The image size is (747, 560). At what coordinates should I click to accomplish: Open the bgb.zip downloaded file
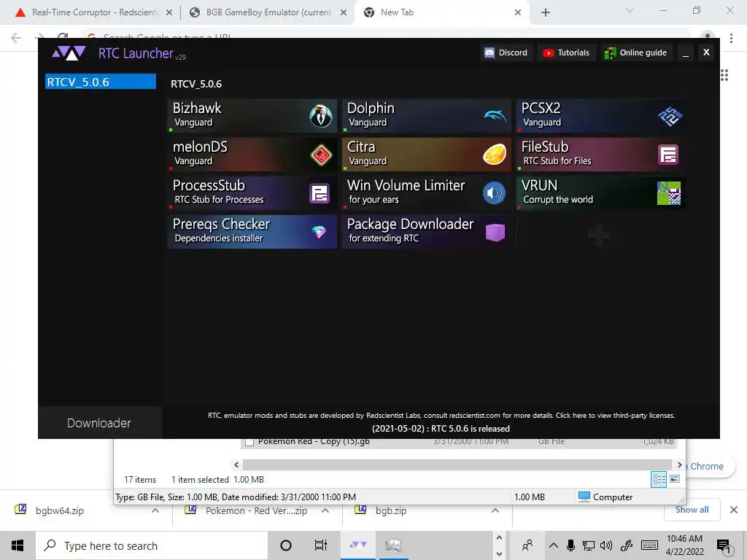click(391, 510)
